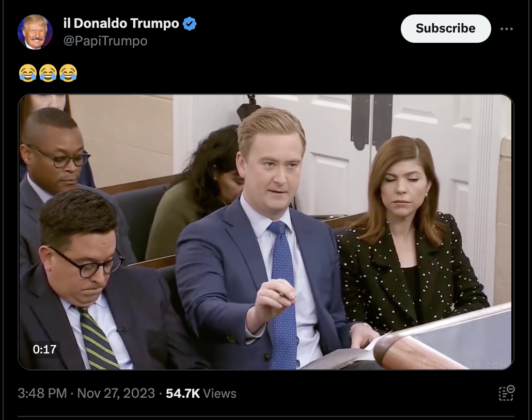Click the 0:17 video duration badge

(44, 349)
